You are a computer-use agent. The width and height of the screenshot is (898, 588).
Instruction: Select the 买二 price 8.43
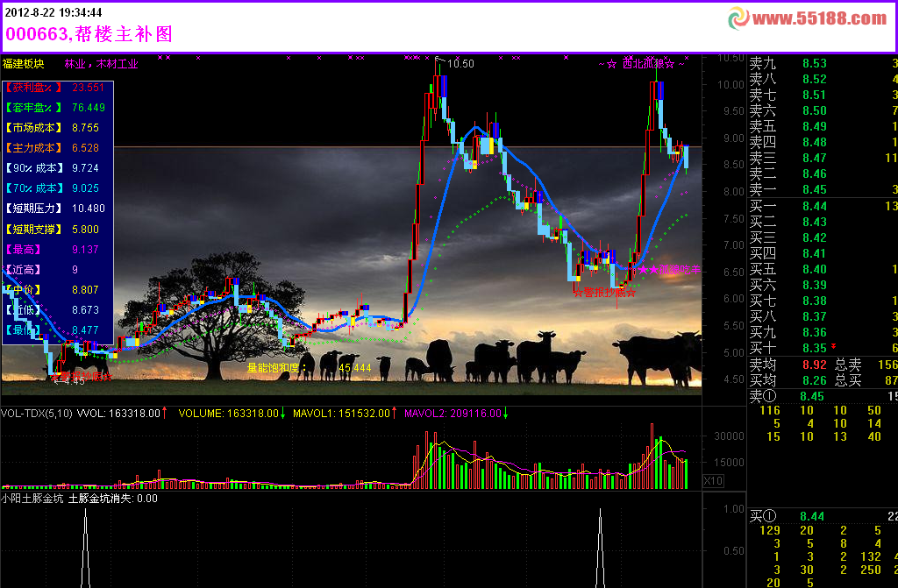[815, 222]
